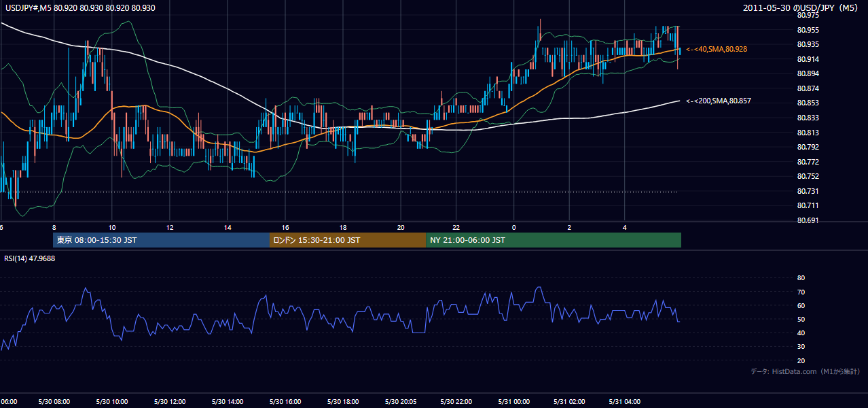Click the 80.752 price axis label

point(808,176)
